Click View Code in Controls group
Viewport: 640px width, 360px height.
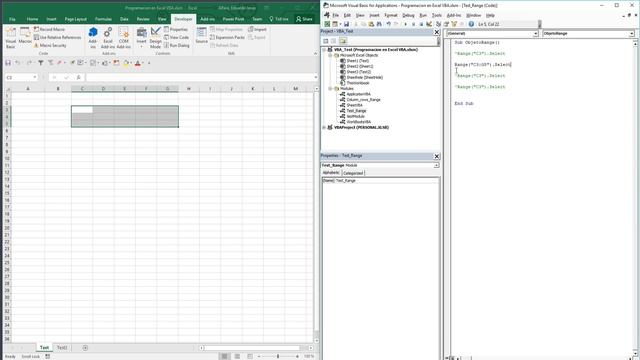click(177, 37)
